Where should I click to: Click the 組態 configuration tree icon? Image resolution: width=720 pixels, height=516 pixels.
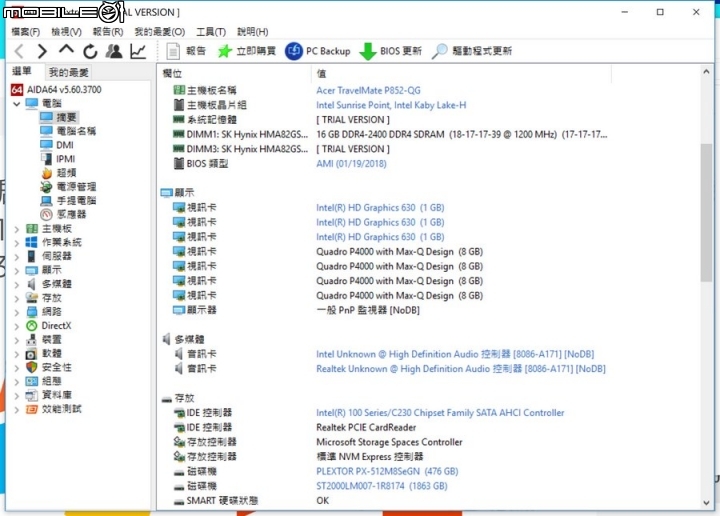(x=31, y=381)
